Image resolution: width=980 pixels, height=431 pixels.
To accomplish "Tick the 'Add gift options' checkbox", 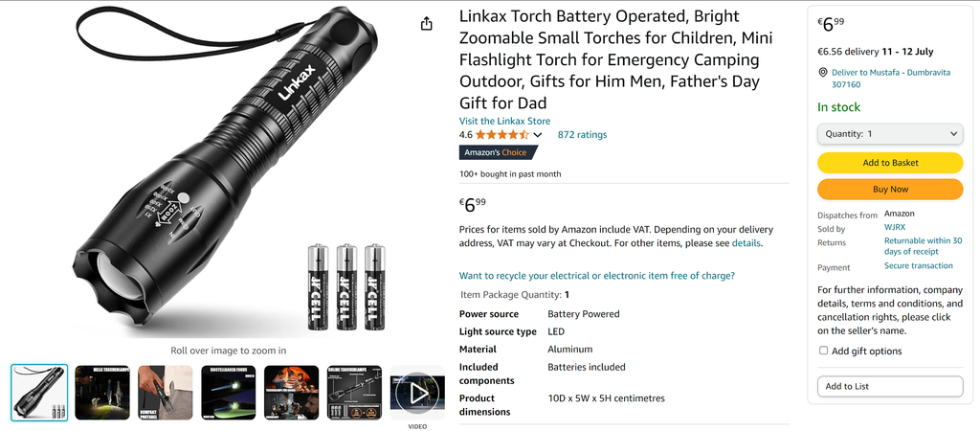I will click(x=824, y=351).
